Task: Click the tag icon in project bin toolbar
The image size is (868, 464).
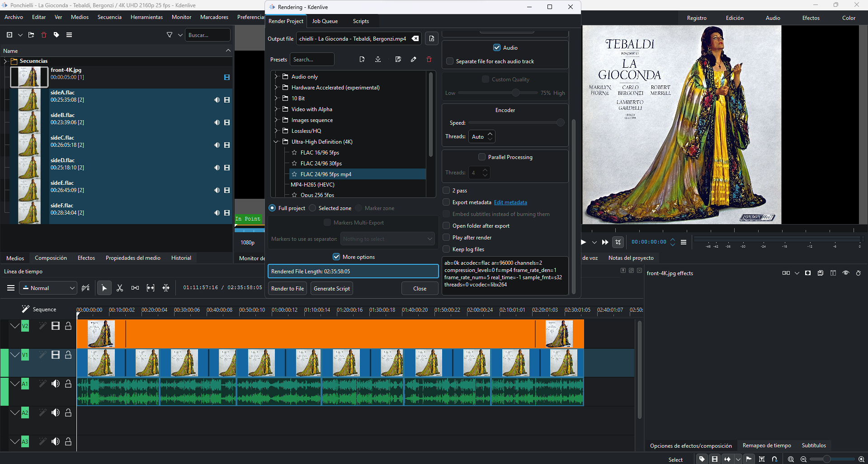Action: coord(57,35)
